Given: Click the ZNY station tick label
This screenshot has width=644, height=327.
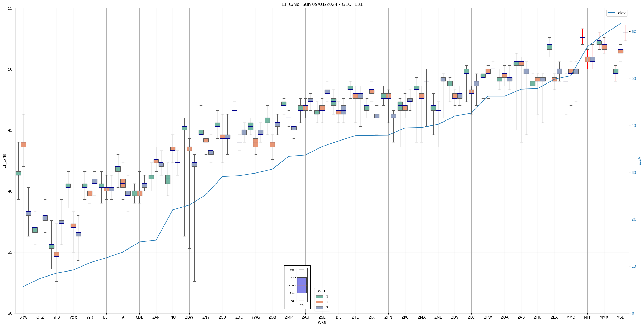Looking at the screenshot, I should 206,317.
